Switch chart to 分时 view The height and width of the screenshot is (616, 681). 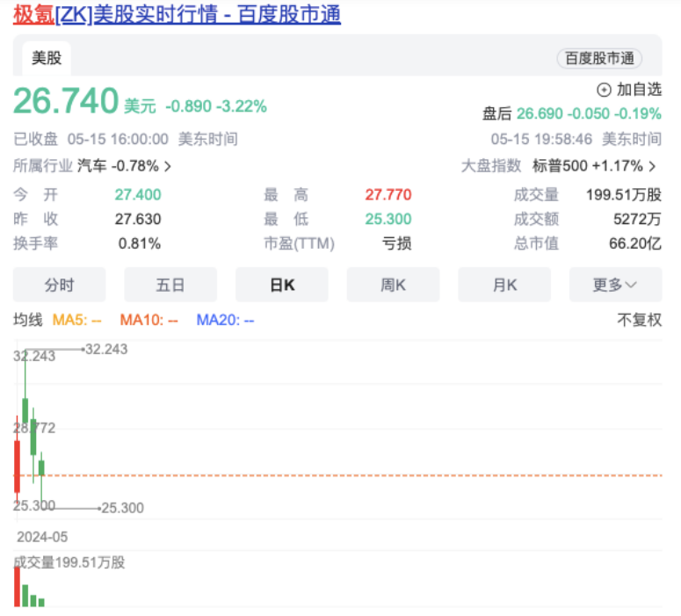click(x=60, y=285)
